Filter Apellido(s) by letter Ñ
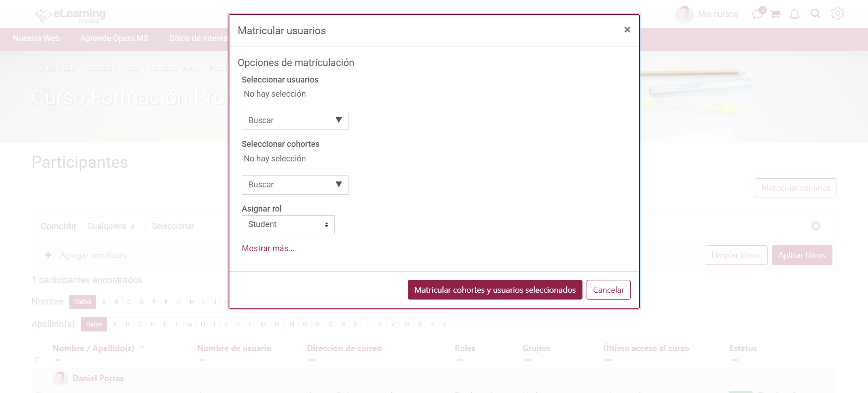The image size is (868, 393). tap(292, 324)
